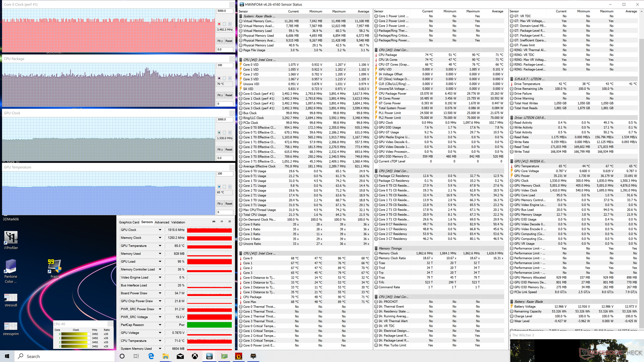Screen dimensions: 644x362
Task: Open File Explorer from taskbar
Action: pyautogui.click(x=166, y=356)
